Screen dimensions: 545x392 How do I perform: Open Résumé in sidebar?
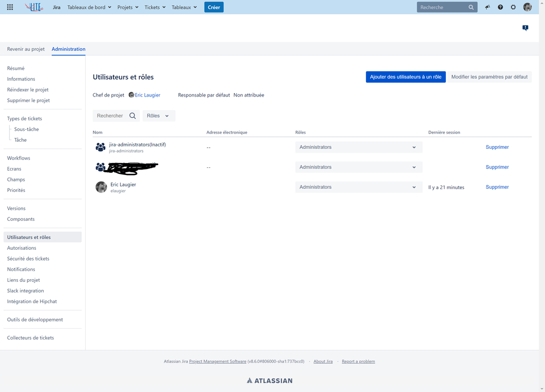click(x=16, y=68)
